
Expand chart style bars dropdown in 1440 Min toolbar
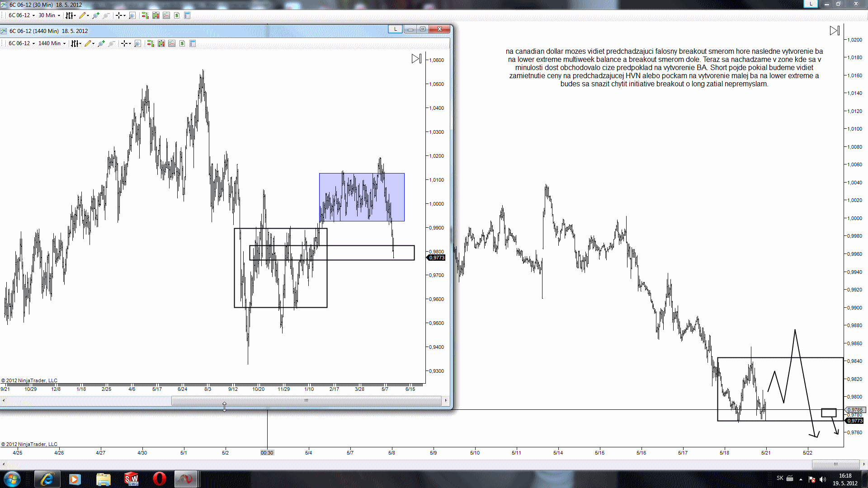coord(76,43)
